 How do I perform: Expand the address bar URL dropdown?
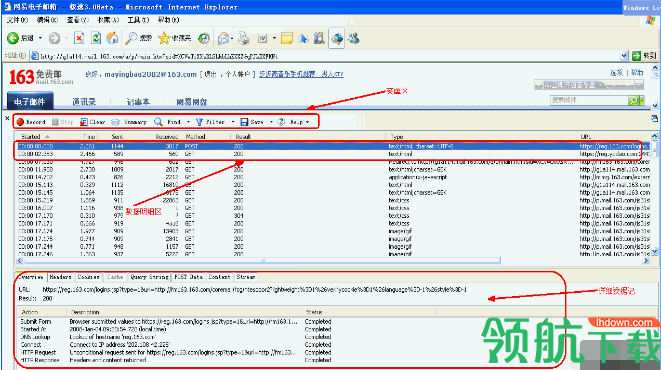[x=624, y=56]
